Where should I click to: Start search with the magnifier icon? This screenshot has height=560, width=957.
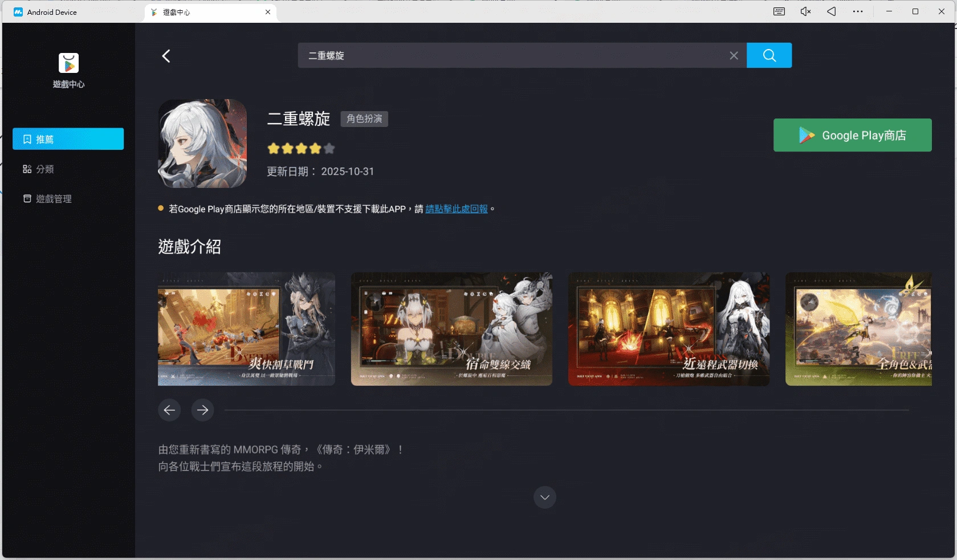point(769,55)
